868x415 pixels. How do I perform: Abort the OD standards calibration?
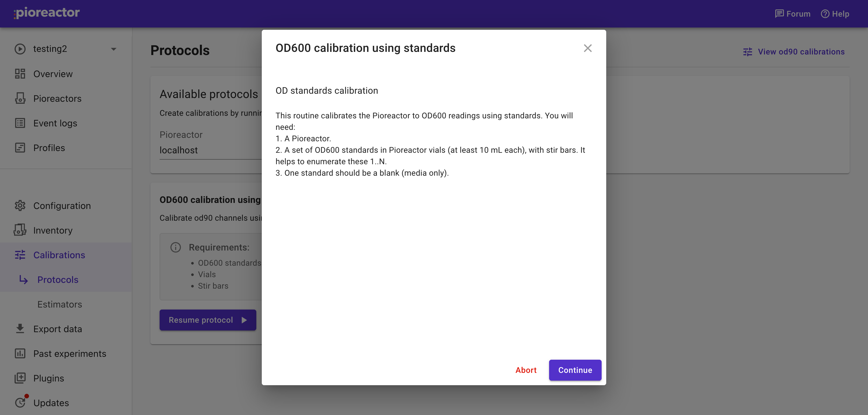coord(526,370)
